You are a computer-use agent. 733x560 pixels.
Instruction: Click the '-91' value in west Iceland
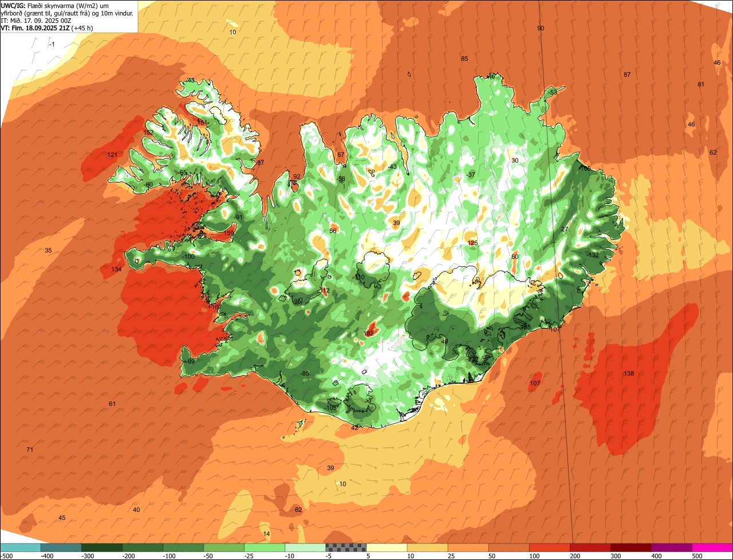pyautogui.click(x=238, y=216)
